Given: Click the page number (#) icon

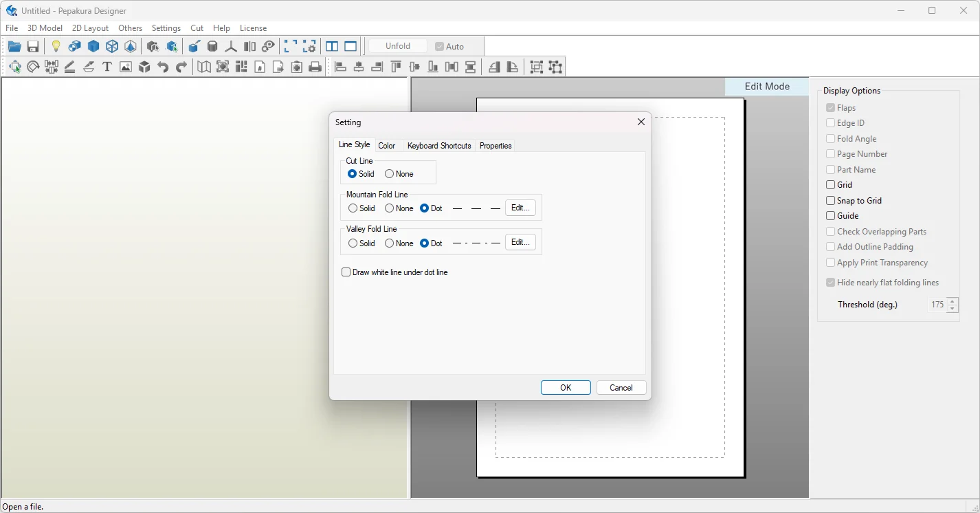Looking at the screenshot, I should point(260,67).
